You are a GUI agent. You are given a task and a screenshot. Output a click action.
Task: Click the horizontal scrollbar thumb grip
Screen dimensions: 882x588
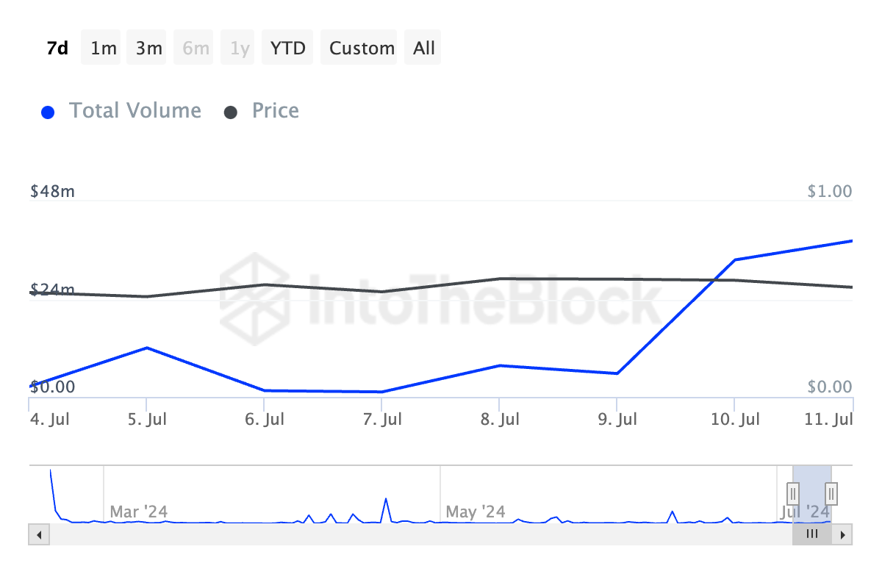[812, 534]
